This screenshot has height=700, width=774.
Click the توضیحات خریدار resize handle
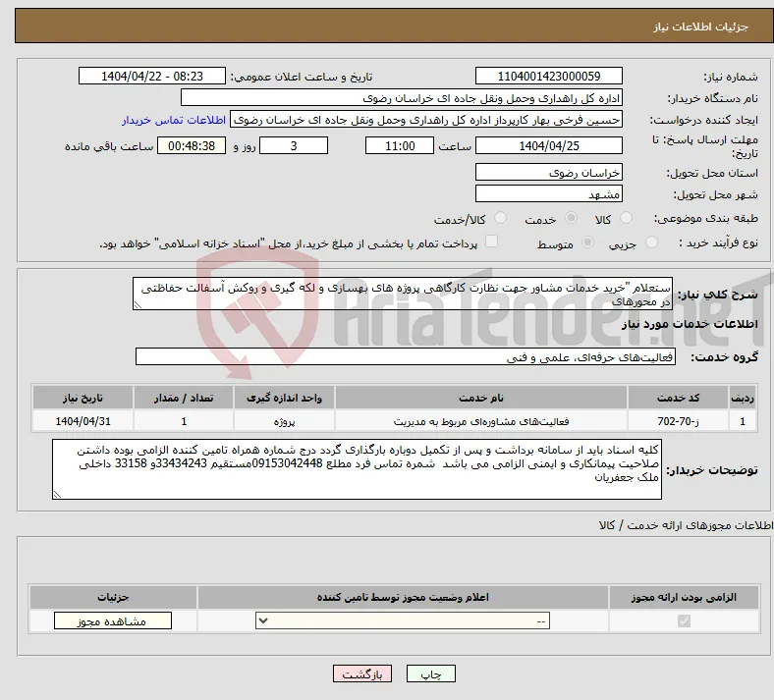click(x=57, y=495)
